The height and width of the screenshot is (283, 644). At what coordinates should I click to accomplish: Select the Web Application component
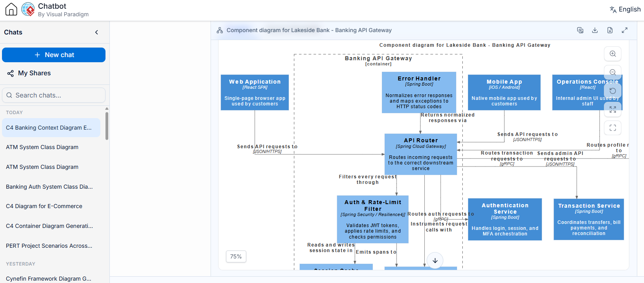pos(255,92)
